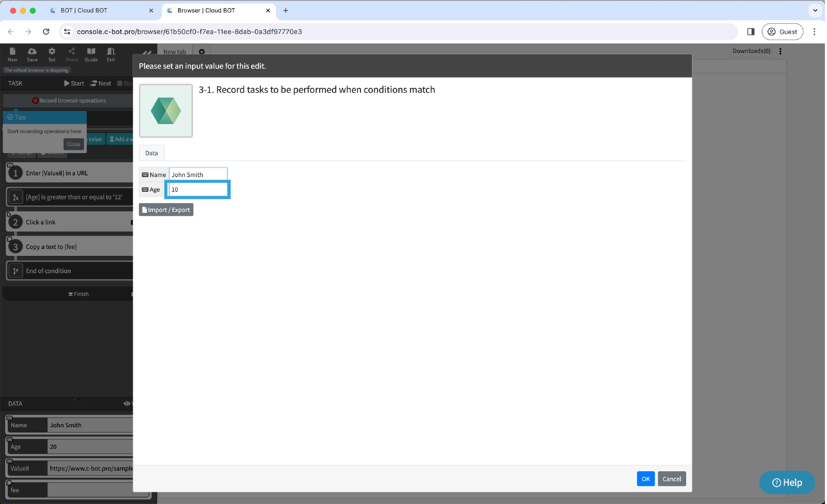827x504 pixels.
Task: Click the Import / Export button
Action: (166, 210)
